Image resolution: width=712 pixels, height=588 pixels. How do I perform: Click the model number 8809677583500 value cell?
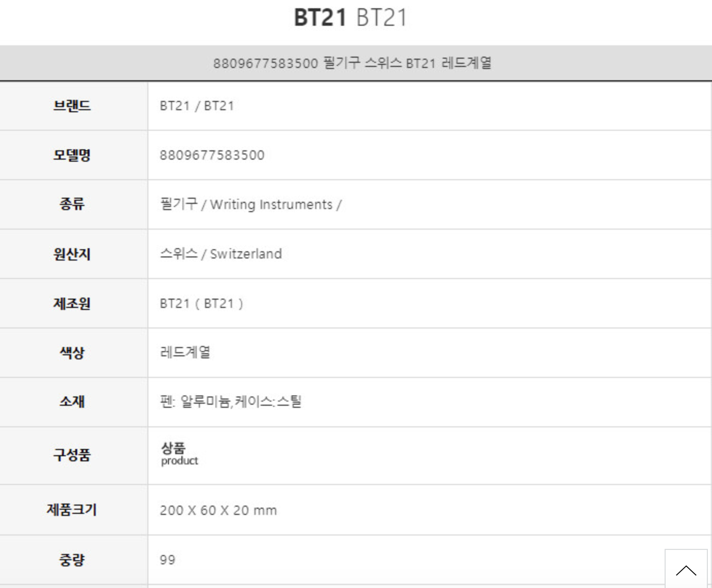[212, 155]
